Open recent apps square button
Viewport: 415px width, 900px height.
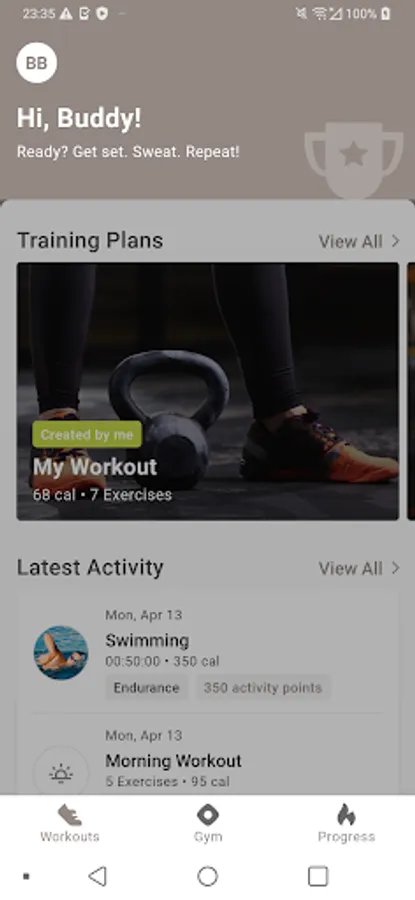[x=318, y=876]
